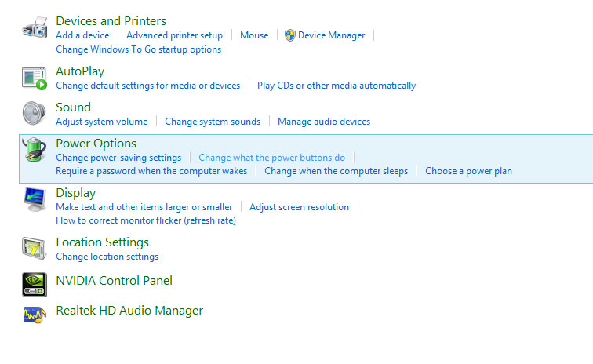Click the Device Manager shield icon

(x=290, y=35)
